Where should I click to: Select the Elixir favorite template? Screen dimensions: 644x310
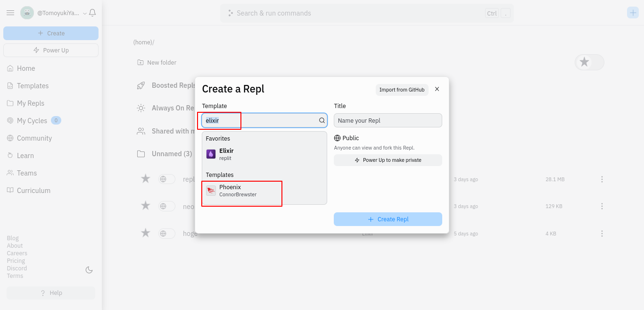click(x=264, y=154)
